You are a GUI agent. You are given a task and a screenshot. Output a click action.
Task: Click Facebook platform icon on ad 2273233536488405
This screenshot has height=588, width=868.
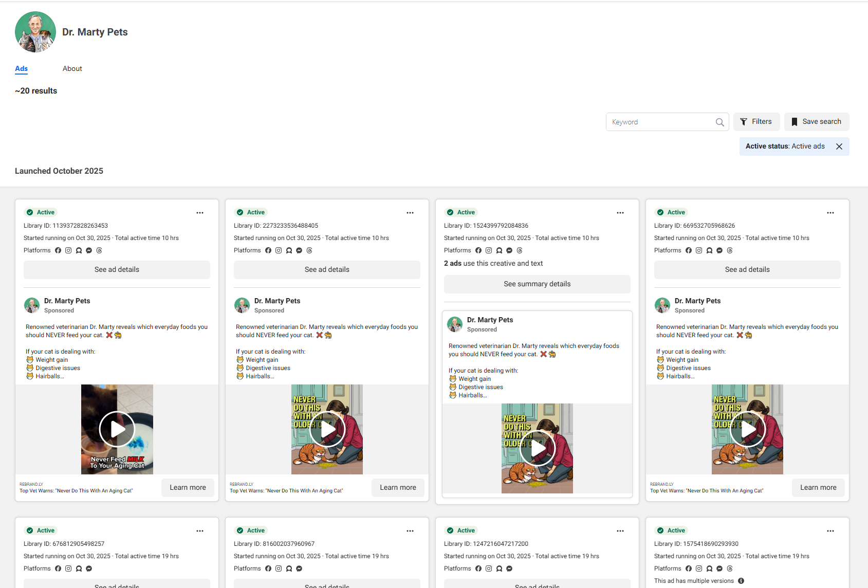coord(268,251)
